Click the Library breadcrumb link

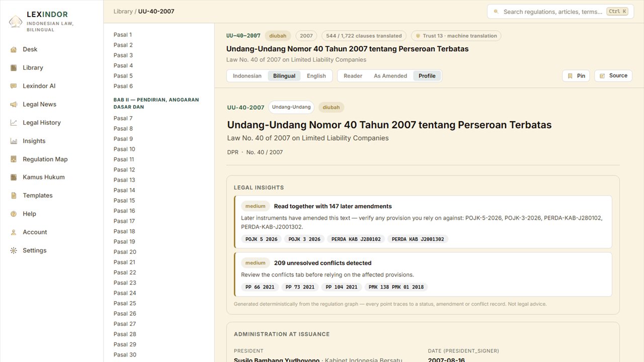pyautogui.click(x=123, y=11)
